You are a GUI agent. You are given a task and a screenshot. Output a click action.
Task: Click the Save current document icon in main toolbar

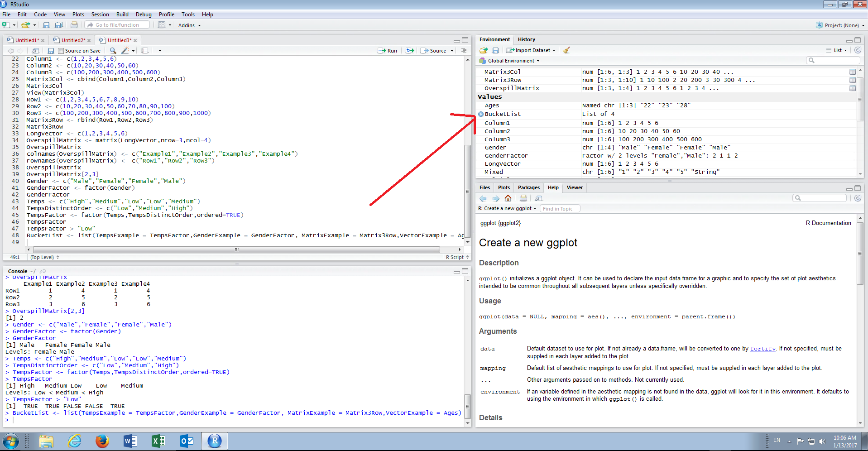pyautogui.click(x=46, y=25)
